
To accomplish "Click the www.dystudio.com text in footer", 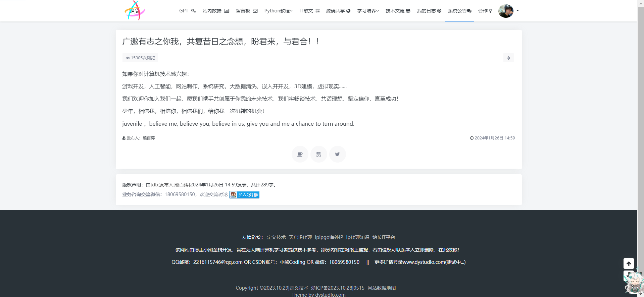I will tap(424, 262).
